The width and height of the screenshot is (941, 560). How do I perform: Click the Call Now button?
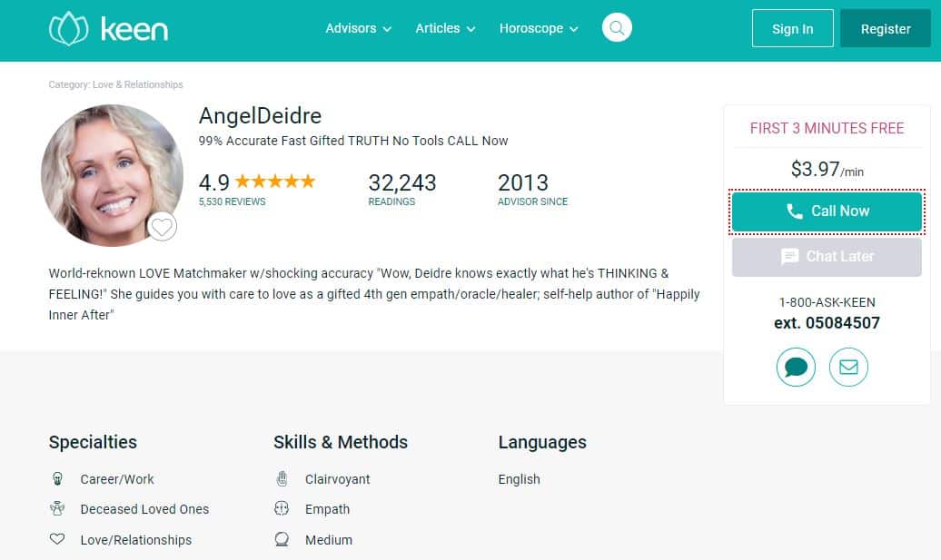click(827, 211)
